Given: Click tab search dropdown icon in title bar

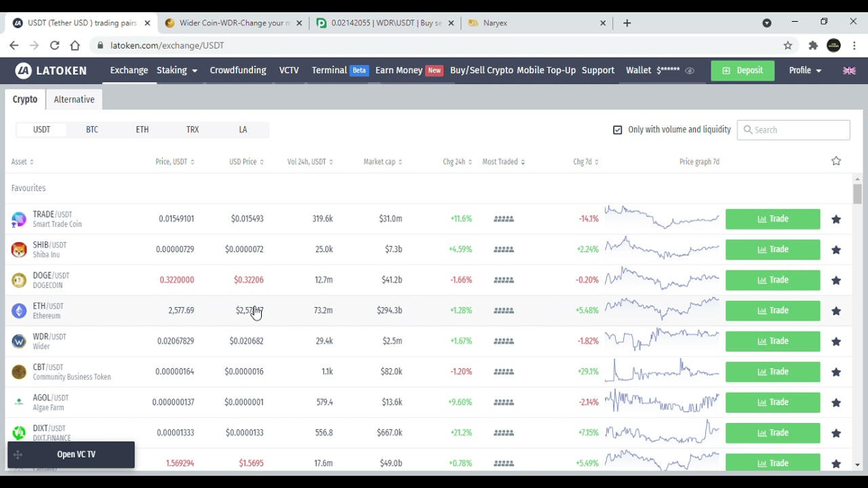Looking at the screenshot, I should (767, 23).
